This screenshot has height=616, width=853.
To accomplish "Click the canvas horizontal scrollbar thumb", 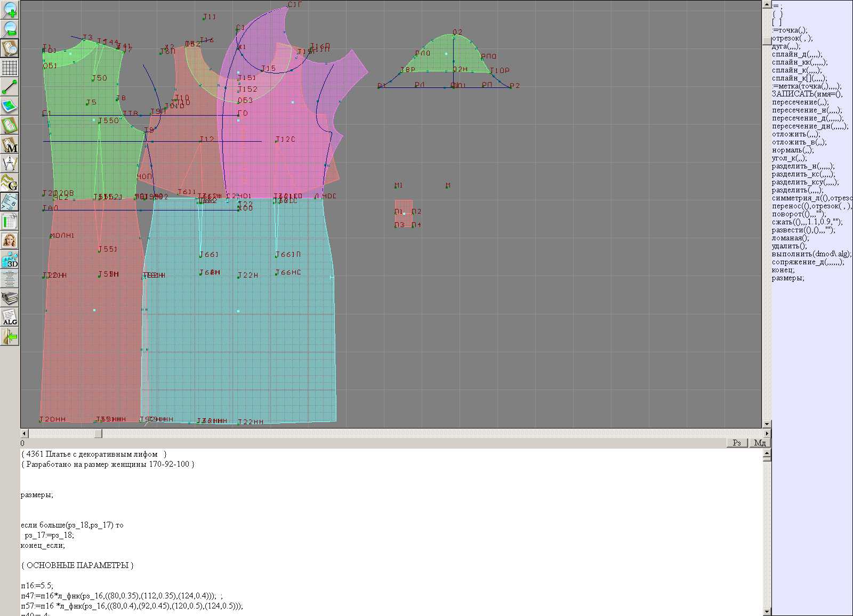I will coord(98,434).
